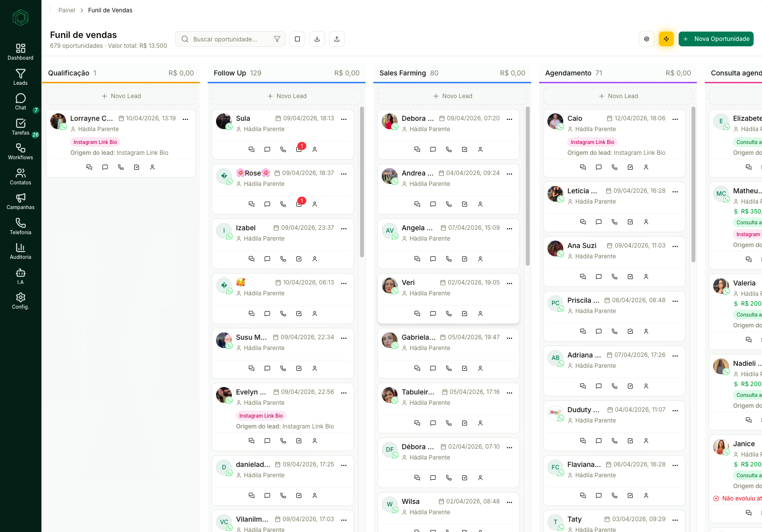Go to Painel via the breadcrumb
The image size is (762, 532).
click(67, 10)
